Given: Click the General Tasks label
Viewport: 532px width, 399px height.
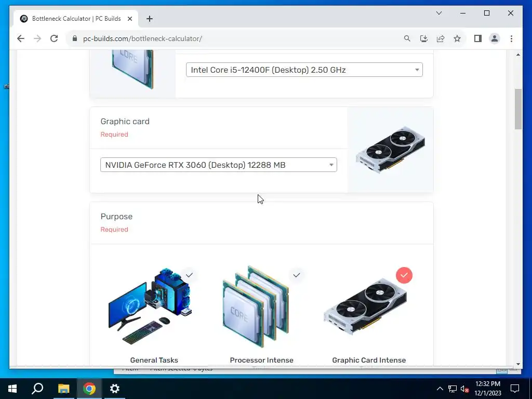Looking at the screenshot, I should pos(154,361).
